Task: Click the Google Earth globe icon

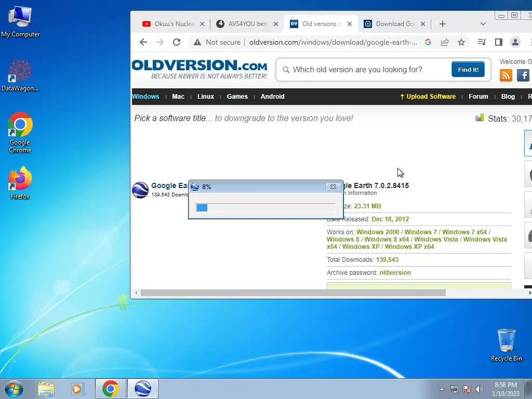Action: [x=140, y=190]
